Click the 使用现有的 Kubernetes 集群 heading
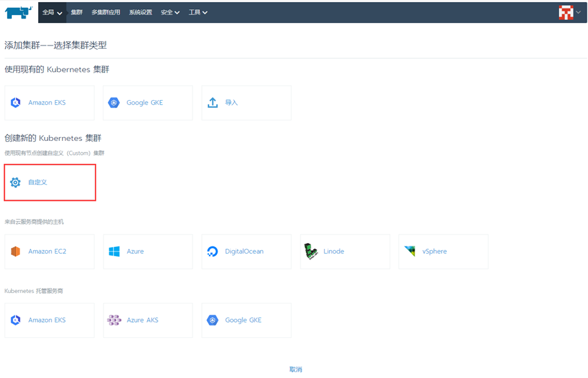This screenshot has height=378, width=588. click(57, 70)
